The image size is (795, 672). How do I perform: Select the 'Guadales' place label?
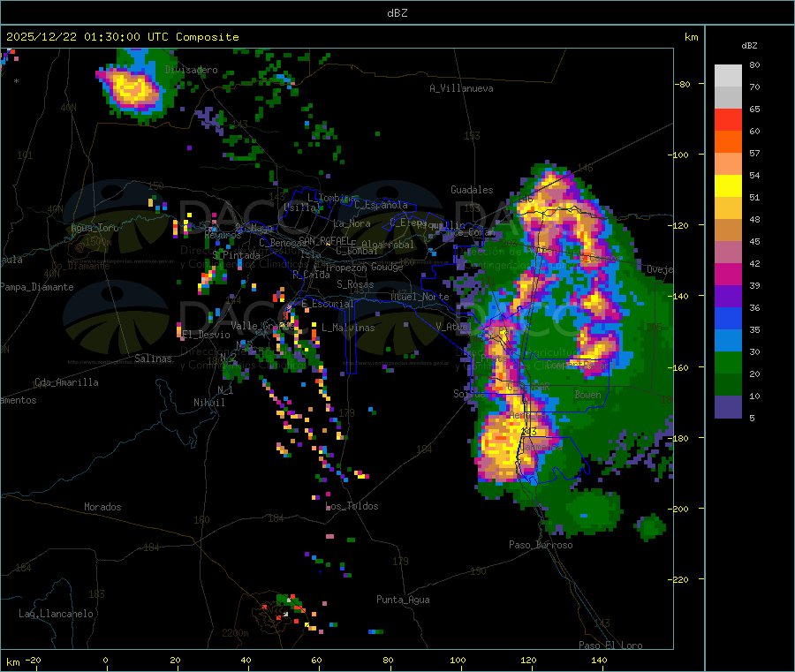(x=472, y=190)
